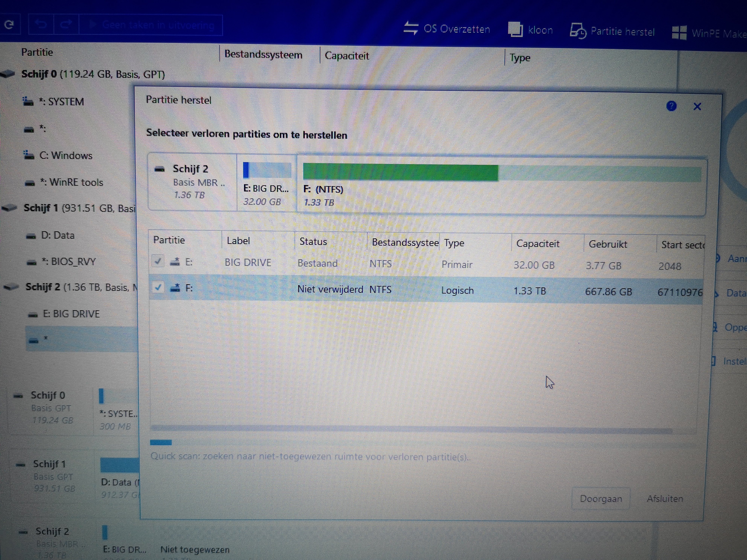Click BIG DRIVE label cell
The width and height of the screenshot is (747, 560).
[248, 262]
